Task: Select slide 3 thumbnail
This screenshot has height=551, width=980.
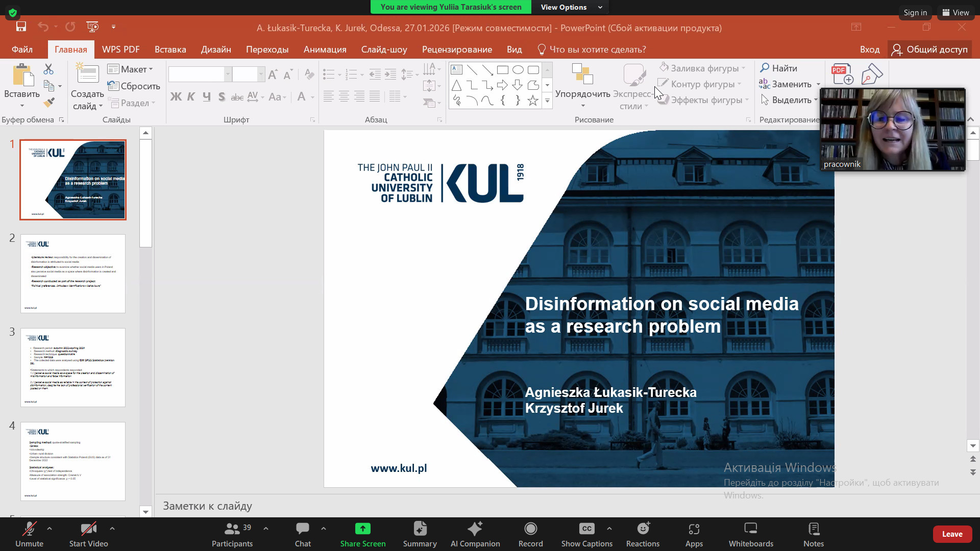Action: coord(73,367)
